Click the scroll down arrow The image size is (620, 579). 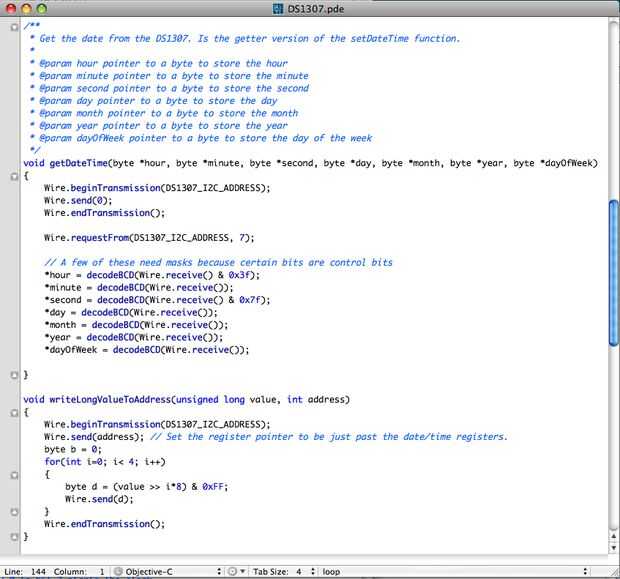[614, 548]
